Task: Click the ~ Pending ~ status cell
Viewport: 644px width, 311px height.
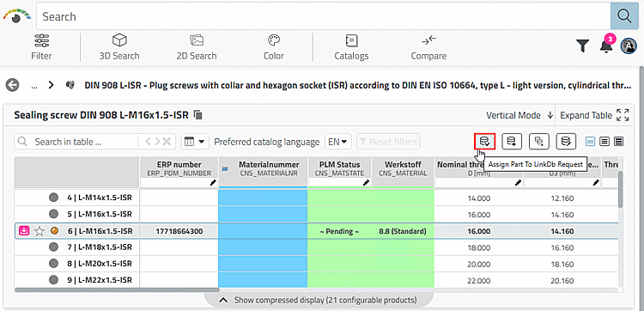Action: [339, 231]
